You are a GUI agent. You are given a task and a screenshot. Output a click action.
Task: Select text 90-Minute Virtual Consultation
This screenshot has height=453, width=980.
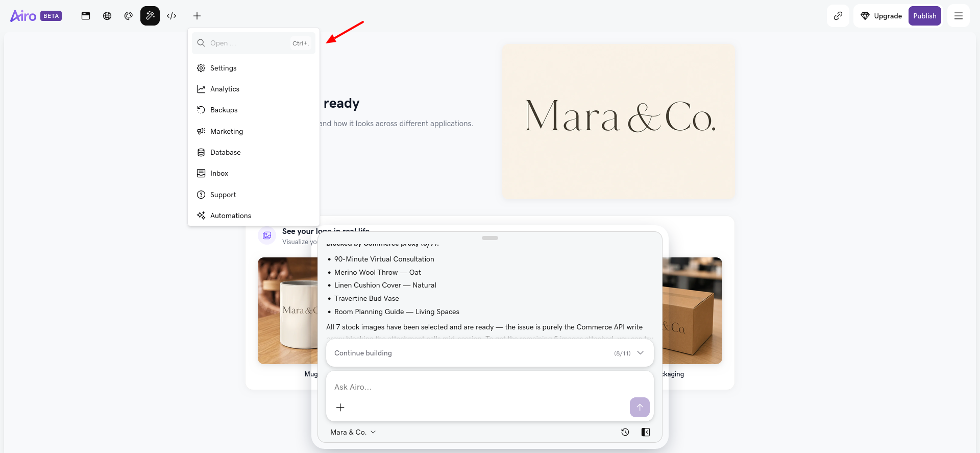click(384, 259)
